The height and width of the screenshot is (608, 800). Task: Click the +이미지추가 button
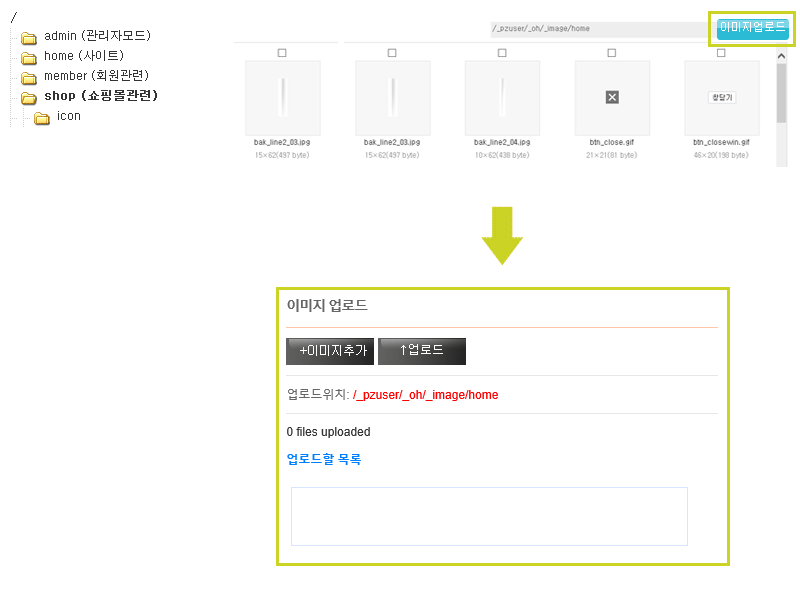pyautogui.click(x=330, y=351)
